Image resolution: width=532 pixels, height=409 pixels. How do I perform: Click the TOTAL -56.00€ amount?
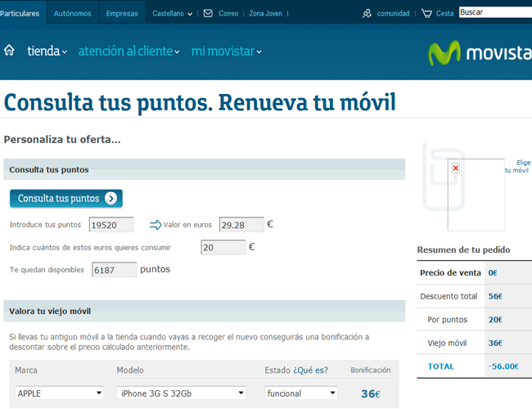[503, 366]
